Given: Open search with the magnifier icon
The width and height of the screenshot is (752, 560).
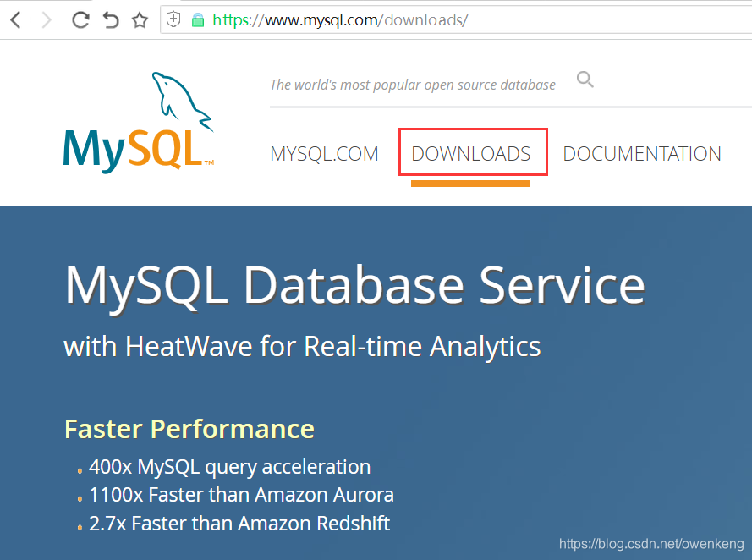Looking at the screenshot, I should coord(585,80).
